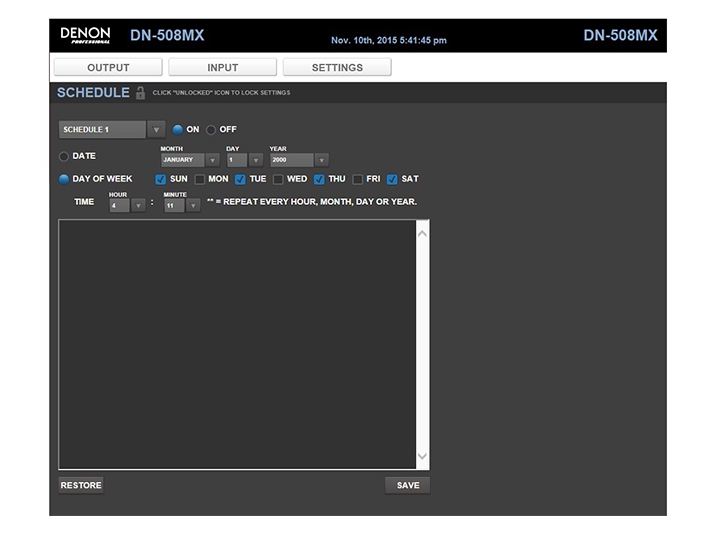This screenshot has width=710, height=533.
Task: Click the unlocked padlock icon next to SCHEDULE
Action: [x=140, y=93]
